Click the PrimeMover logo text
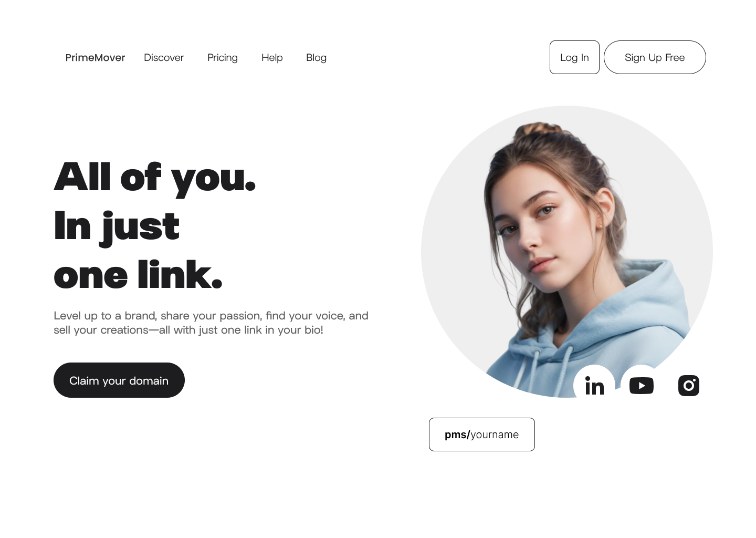Image resolution: width=756 pixels, height=538 pixels. click(95, 57)
